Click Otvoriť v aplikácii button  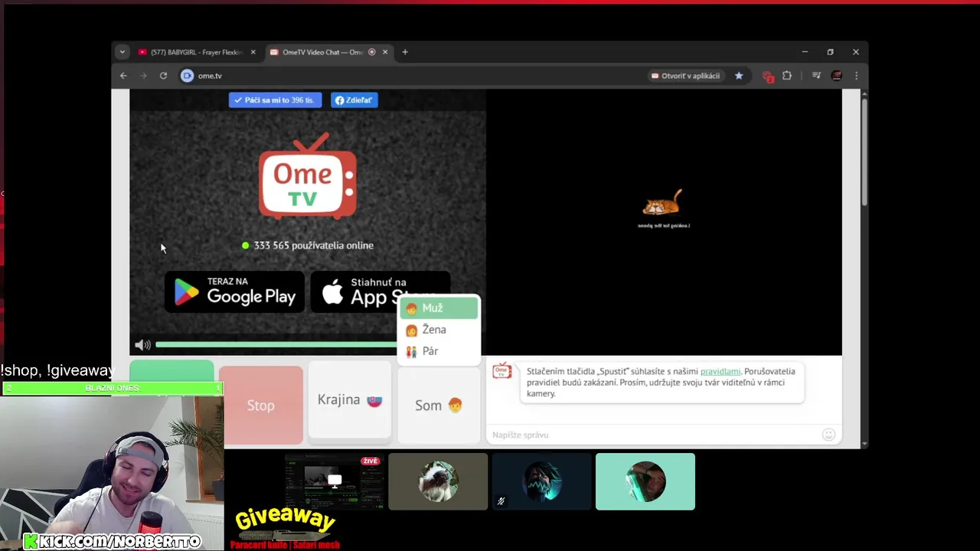tap(685, 76)
